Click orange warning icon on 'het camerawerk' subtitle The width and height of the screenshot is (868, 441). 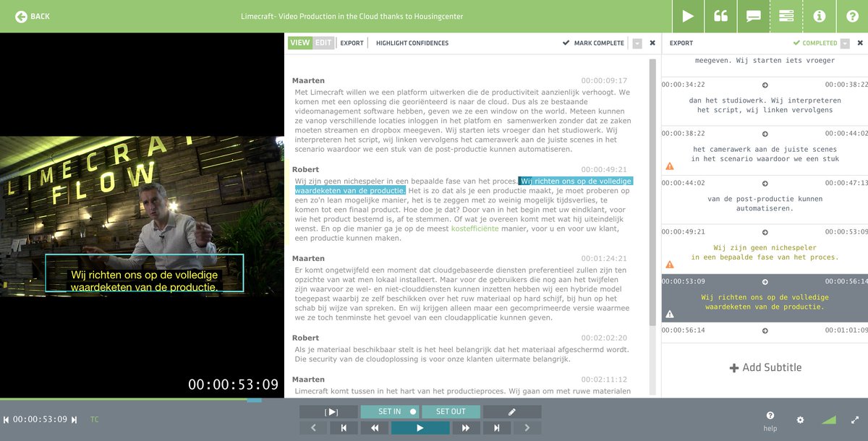(670, 166)
